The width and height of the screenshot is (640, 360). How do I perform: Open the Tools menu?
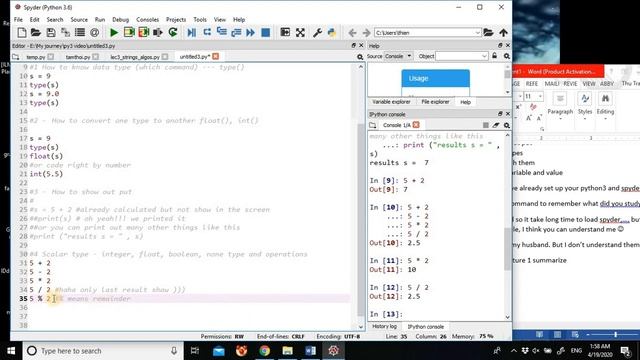click(x=200, y=20)
